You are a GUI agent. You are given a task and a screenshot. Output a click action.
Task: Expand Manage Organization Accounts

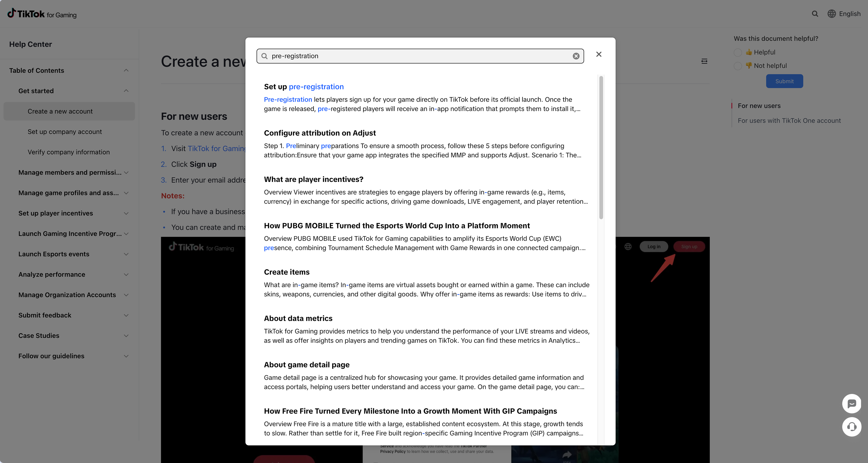(126, 295)
